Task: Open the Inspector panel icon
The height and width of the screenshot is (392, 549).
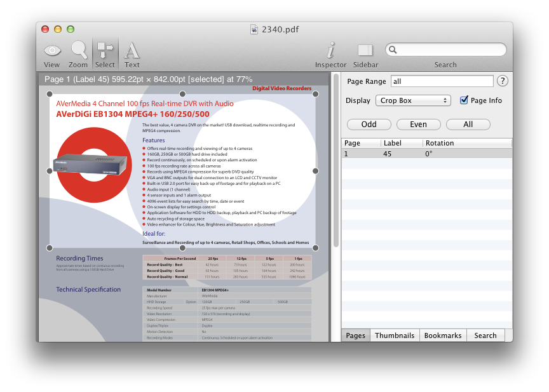Action: tap(330, 50)
